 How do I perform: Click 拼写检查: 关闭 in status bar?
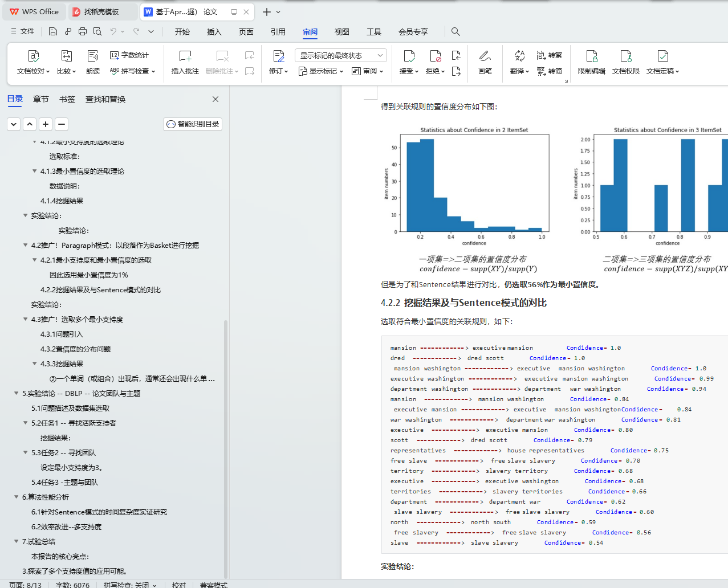point(129,585)
